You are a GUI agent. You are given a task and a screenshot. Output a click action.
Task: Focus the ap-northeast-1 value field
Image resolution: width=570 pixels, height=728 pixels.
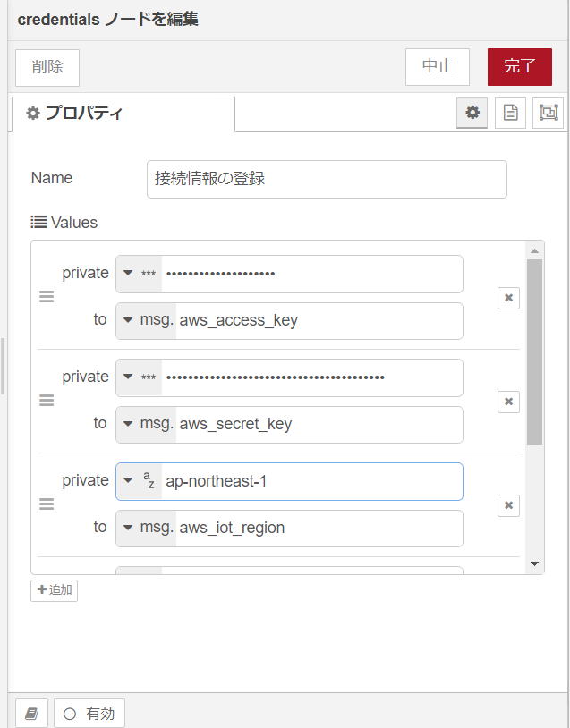click(311, 481)
